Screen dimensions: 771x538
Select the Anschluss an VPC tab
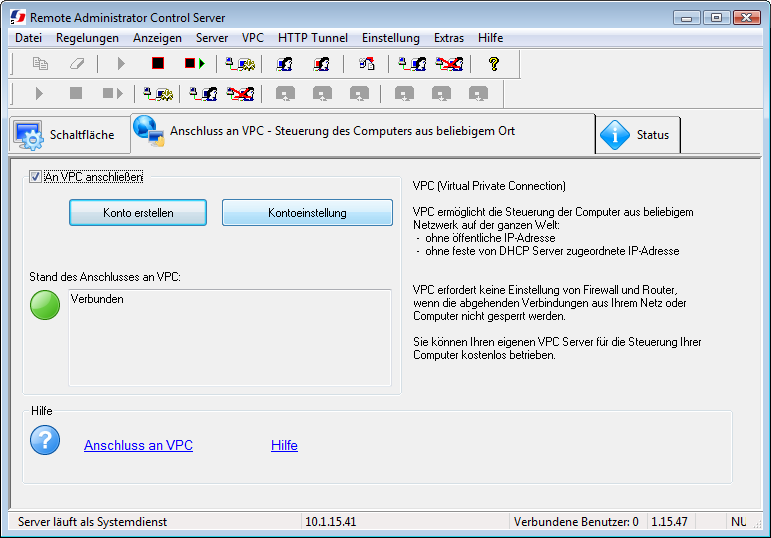363,132
